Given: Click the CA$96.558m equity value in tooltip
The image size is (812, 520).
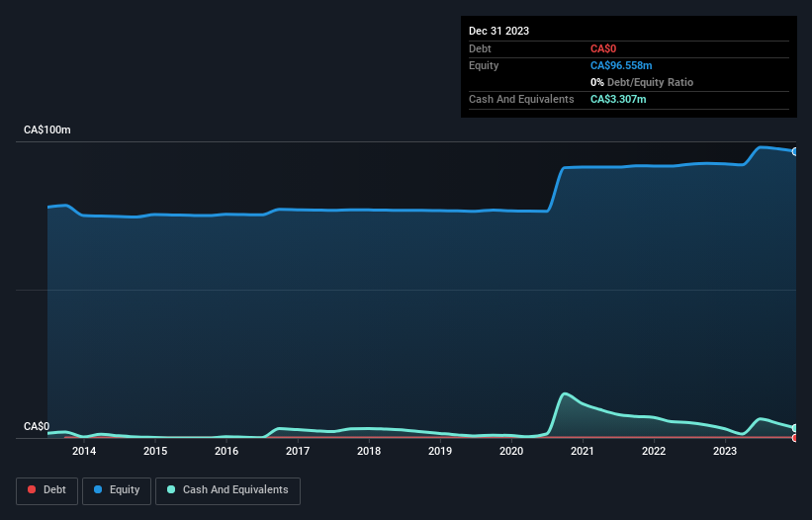Looking at the screenshot, I should coord(621,65).
